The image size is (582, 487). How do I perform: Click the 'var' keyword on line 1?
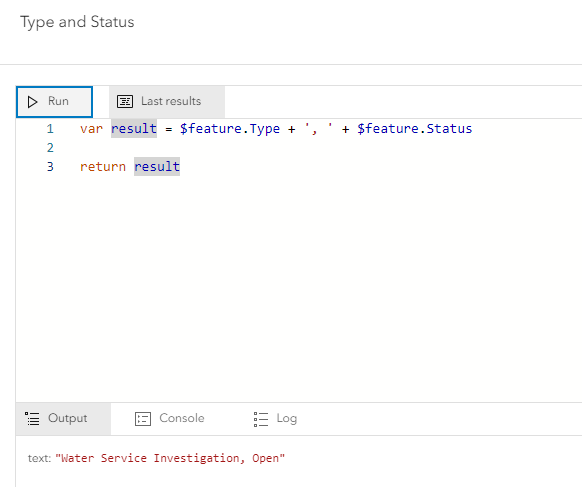tap(91, 129)
